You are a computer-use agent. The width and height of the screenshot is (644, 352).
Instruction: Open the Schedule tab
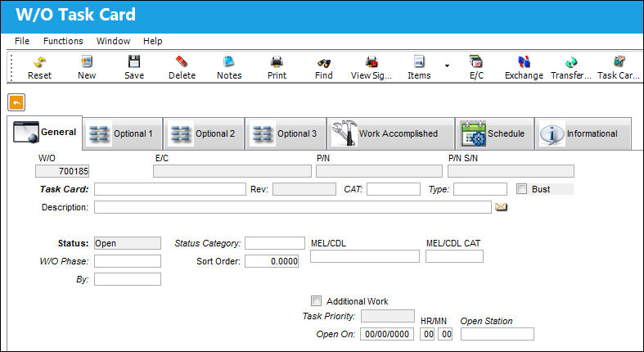(494, 134)
